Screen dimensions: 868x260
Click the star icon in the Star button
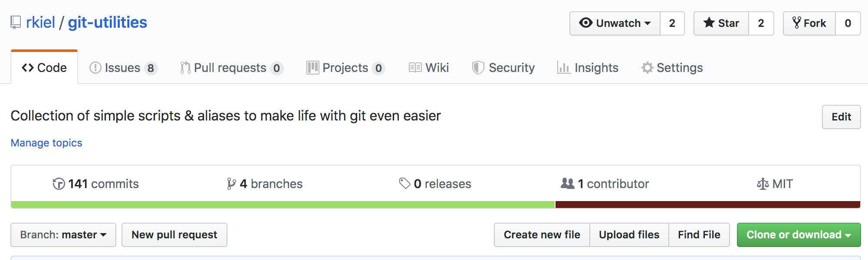click(709, 23)
